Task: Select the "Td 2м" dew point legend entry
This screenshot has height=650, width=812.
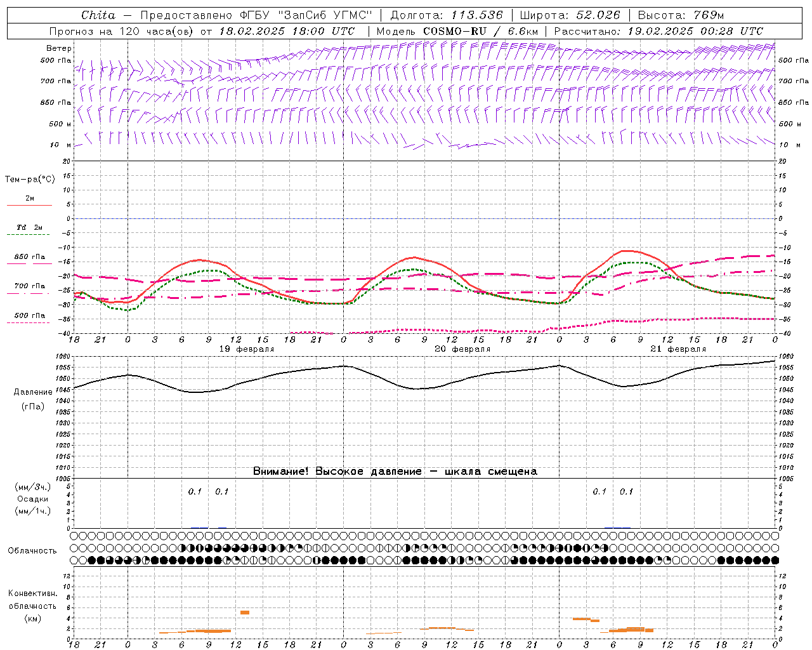Action: pyautogui.click(x=30, y=227)
